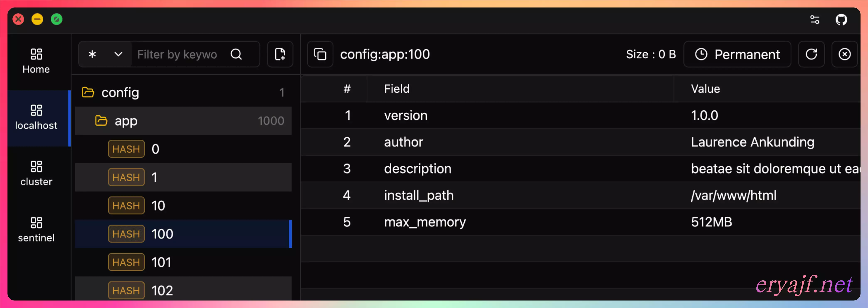
Task: Select the max_memory field row
Action: pos(425,222)
